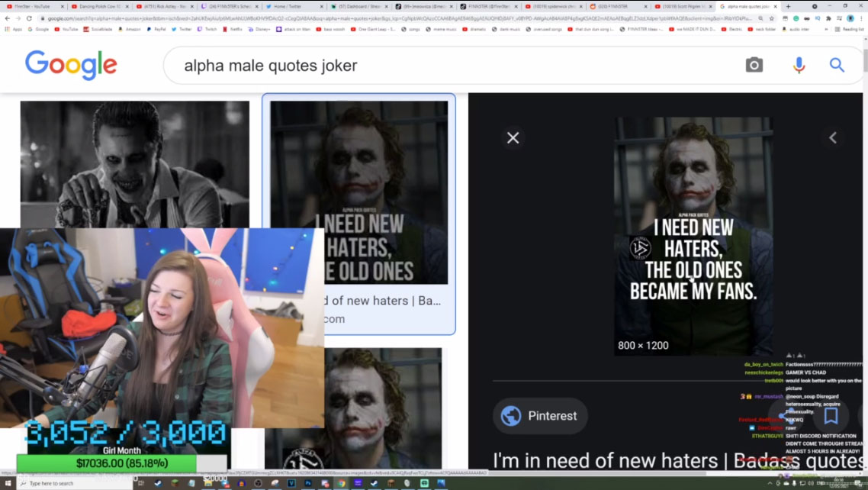Screen dimensions: 868x490
Task: Open the Chrome profile avatar
Action: pos(850,18)
